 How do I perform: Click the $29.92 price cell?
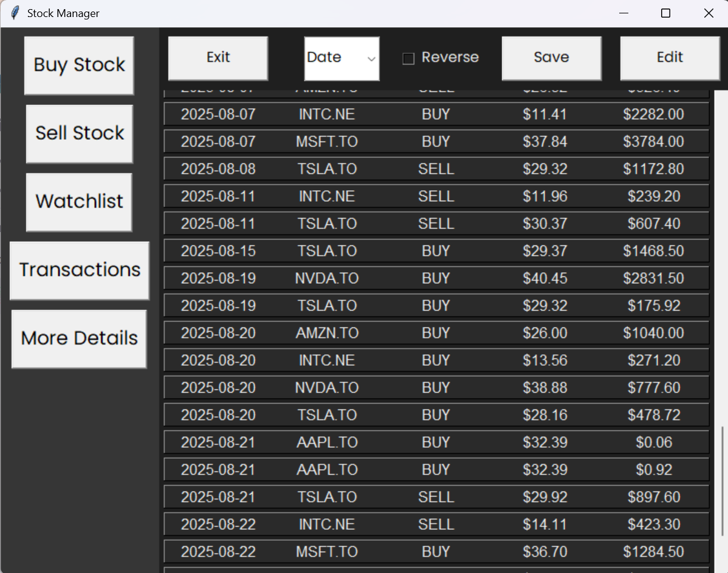(545, 497)
